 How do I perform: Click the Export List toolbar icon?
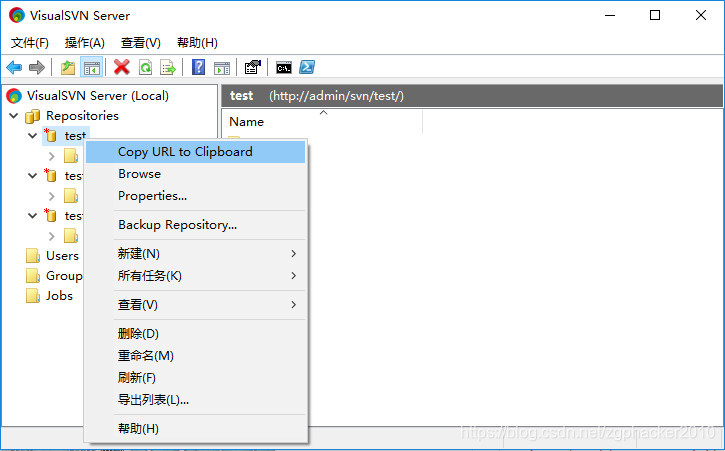tap(168, 68)
